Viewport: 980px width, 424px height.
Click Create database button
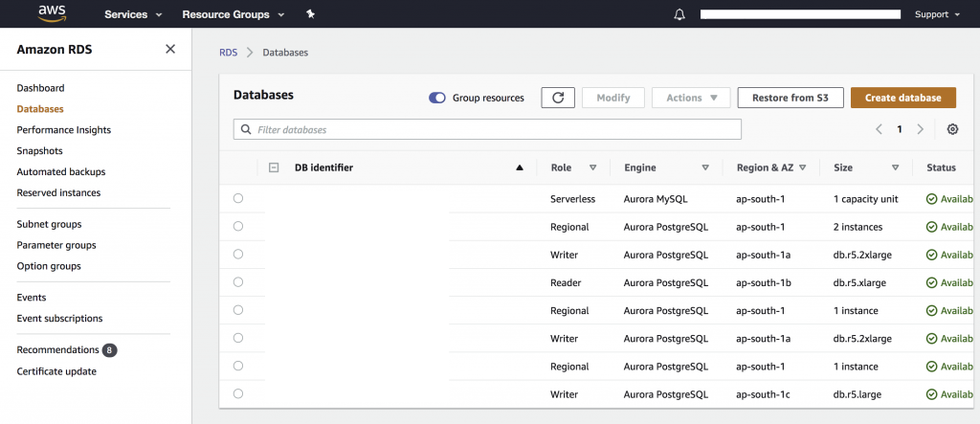pos(903,98)
